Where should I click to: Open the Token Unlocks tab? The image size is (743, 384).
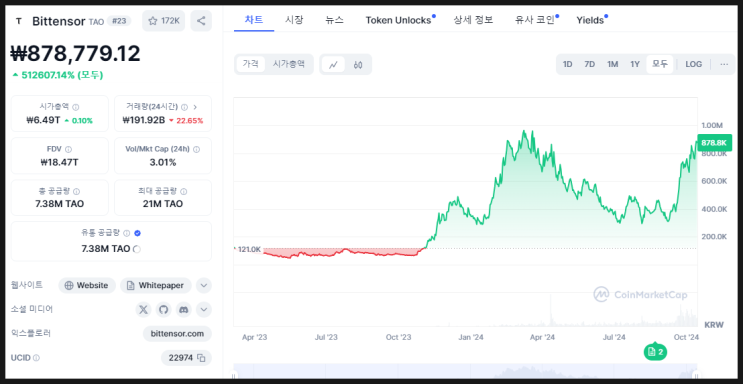399,20
